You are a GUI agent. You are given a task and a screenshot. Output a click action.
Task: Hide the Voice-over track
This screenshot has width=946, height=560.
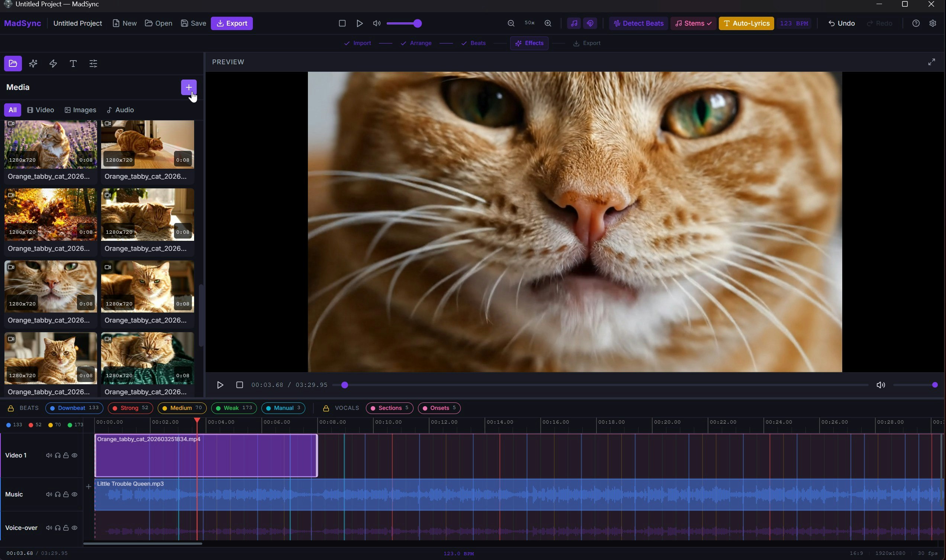[x=74, y=528]
